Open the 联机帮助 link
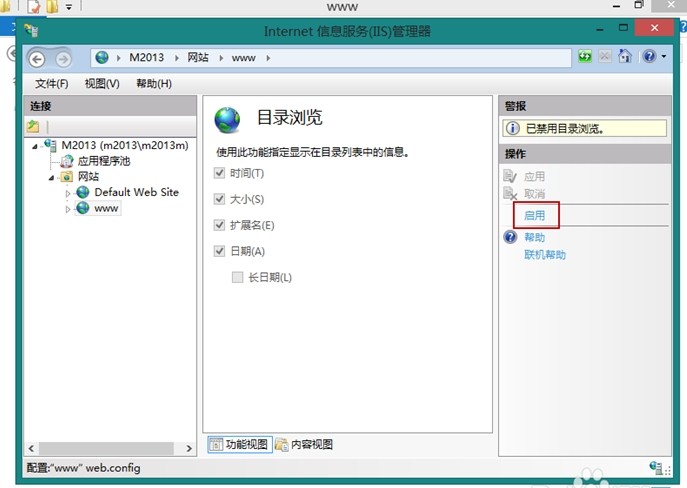The height and width of the screenshot is (488, 687). [x=545, y=255]
